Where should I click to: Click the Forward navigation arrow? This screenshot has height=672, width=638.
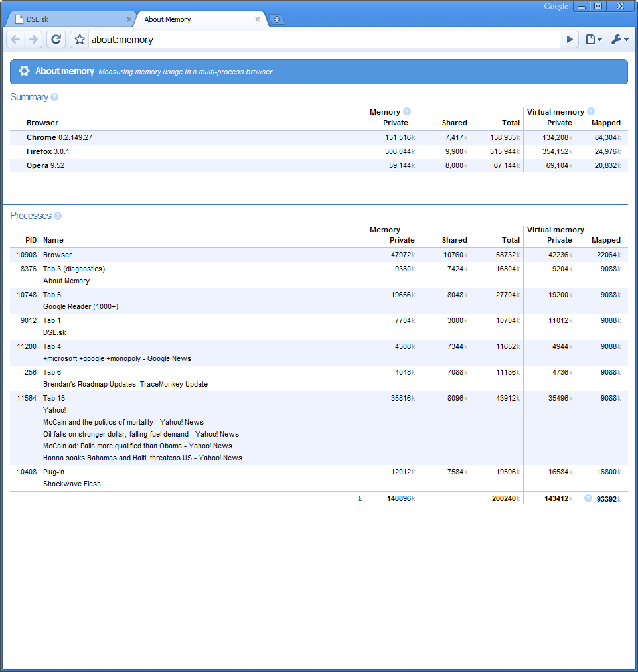33,40
